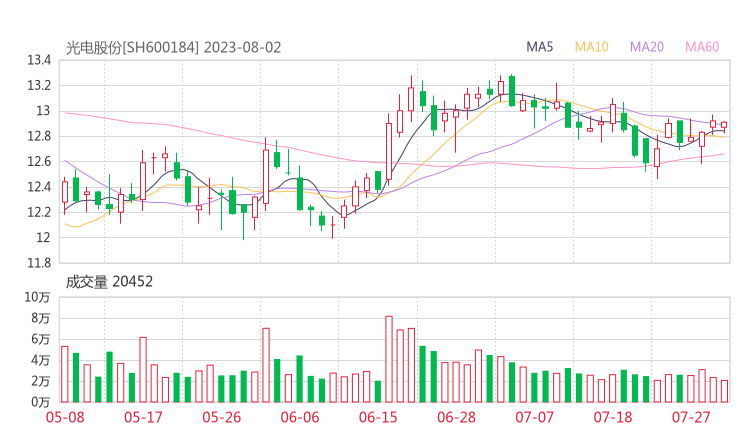This screenshot has width=740, height=440.
Task: Click the 07-07 date axis label
Action: tap(534, 417)
